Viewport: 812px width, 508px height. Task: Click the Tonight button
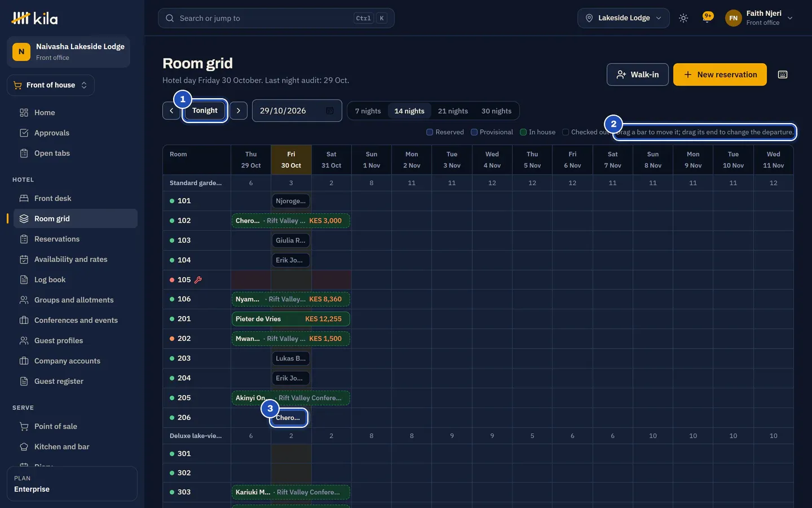(x=205, y=111)
